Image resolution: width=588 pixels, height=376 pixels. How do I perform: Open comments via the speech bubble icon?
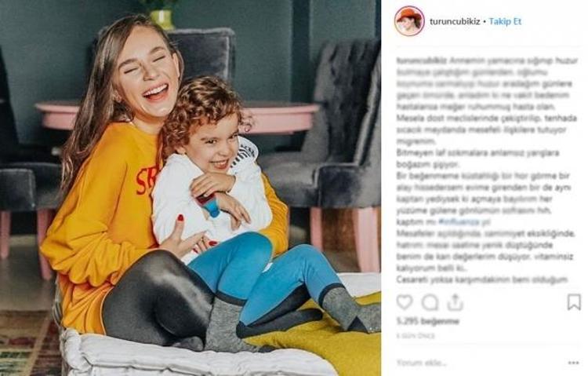(430, 302)
